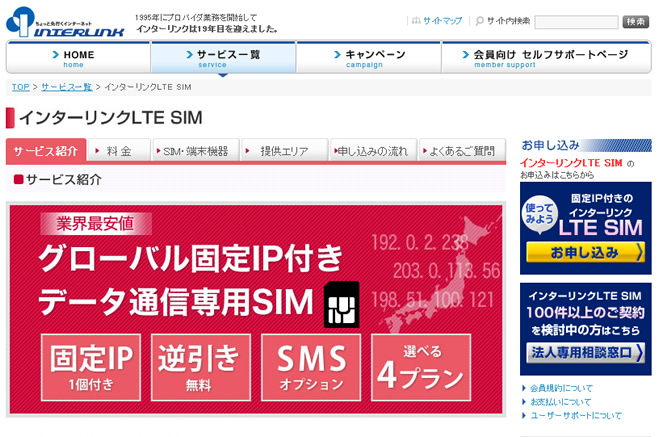Open the 会員規約について link
The width and height of the screenshot is (659, 437).
click(561, 388)
